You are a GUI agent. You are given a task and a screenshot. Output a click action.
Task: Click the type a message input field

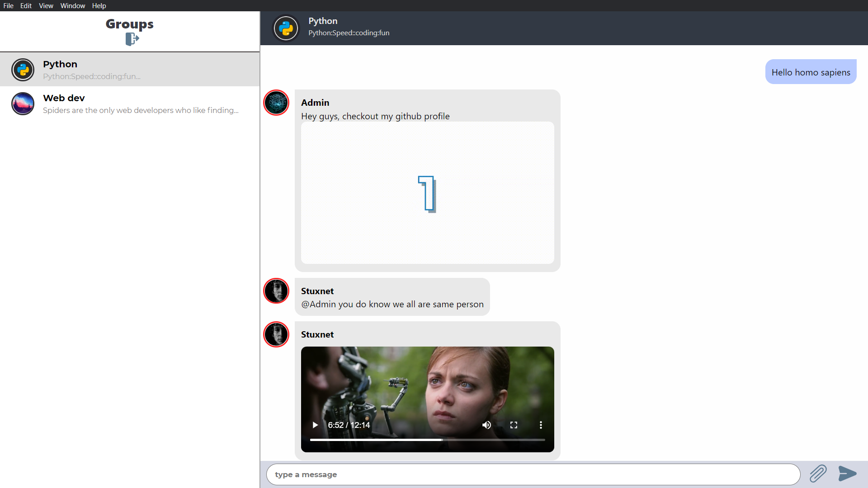(x=533, y=474)
